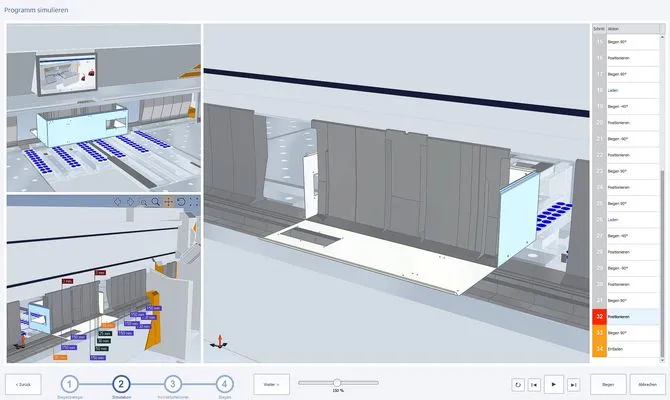Click the loop/restart simulation icon
The height and width of the screenshot is (400, 670).
[516, 383]
